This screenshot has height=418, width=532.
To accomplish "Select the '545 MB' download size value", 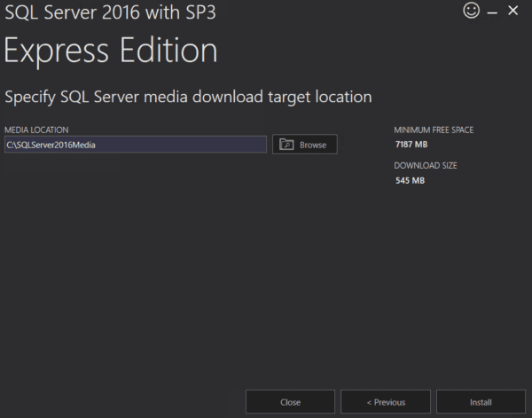I will click(x=410, y=180).
